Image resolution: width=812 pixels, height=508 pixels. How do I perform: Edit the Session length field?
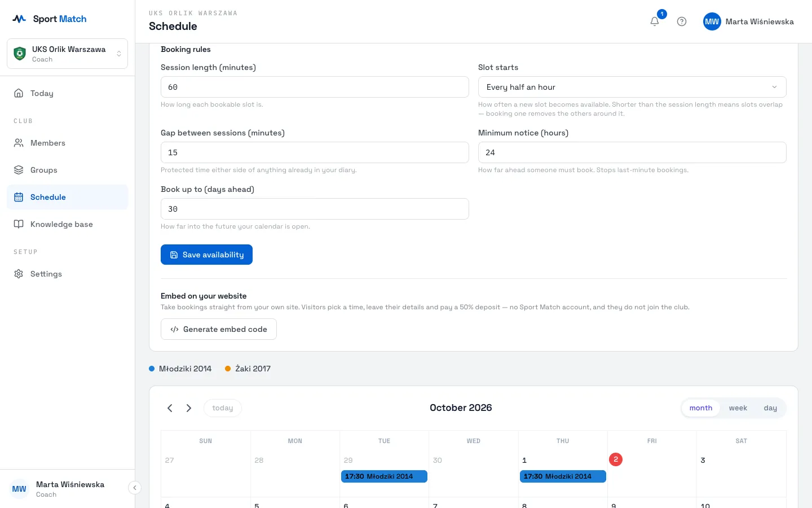(315, 87)
